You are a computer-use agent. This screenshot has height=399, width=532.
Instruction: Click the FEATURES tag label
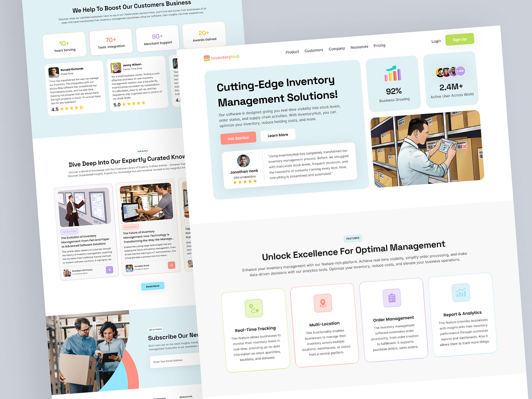pos(353,238)
